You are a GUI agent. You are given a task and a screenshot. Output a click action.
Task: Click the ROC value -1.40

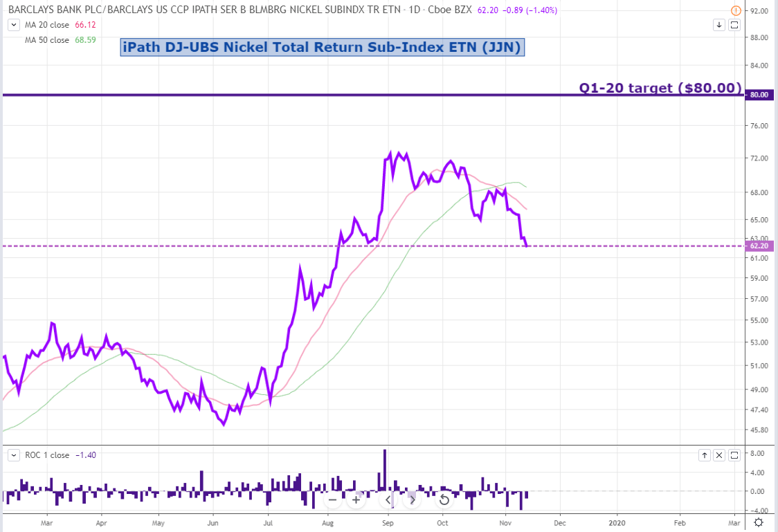(86, 455)
